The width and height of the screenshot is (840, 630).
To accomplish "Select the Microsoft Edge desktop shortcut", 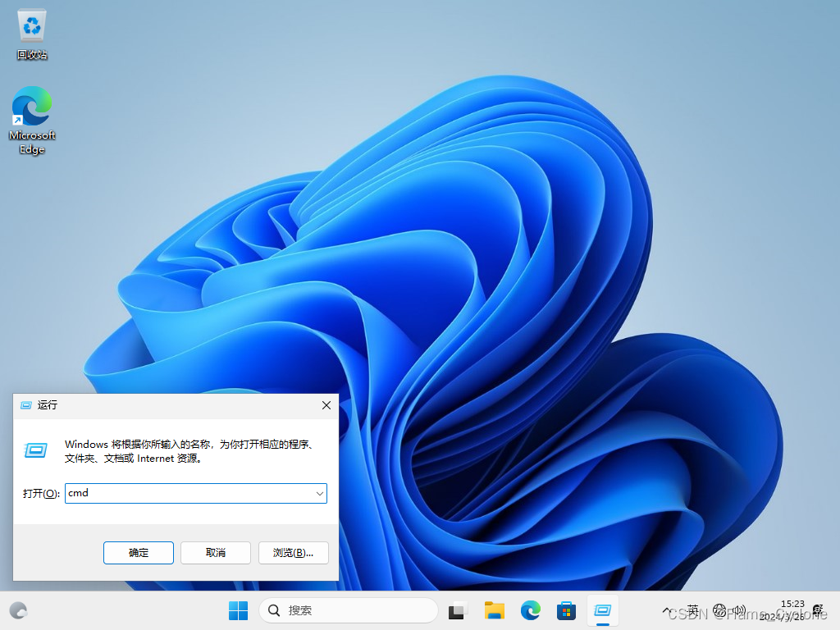I will 32,120.
